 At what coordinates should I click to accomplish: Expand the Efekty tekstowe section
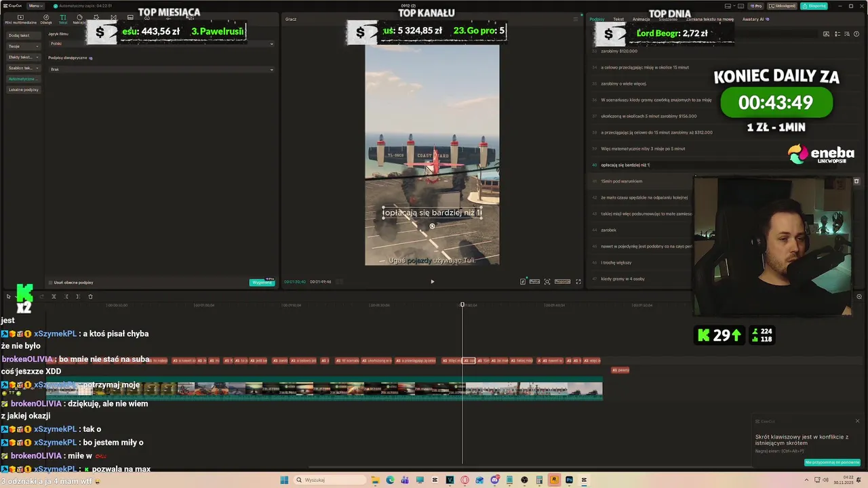(x=23, y=57)
